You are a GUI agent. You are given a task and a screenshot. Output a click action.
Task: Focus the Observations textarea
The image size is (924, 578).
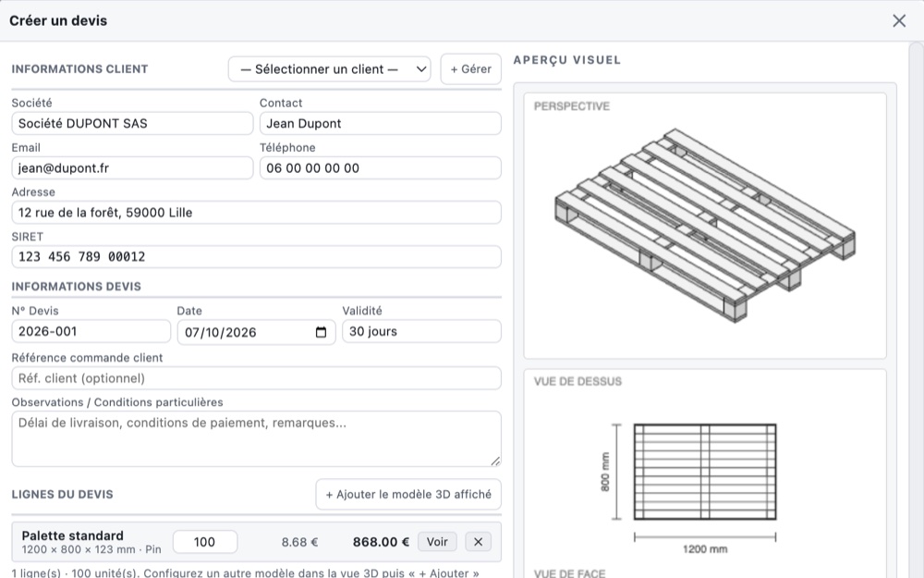point(256,438)
